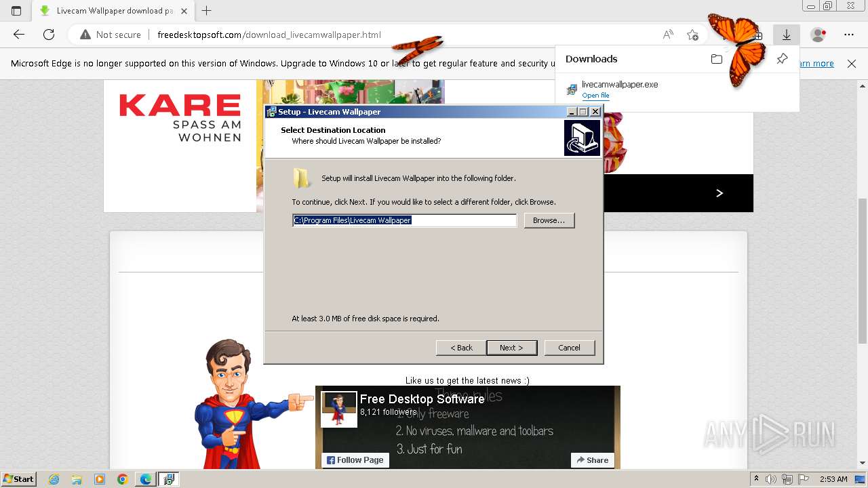Click setup icon in dialog title bar
868x488 pixels.
(271, 112)
